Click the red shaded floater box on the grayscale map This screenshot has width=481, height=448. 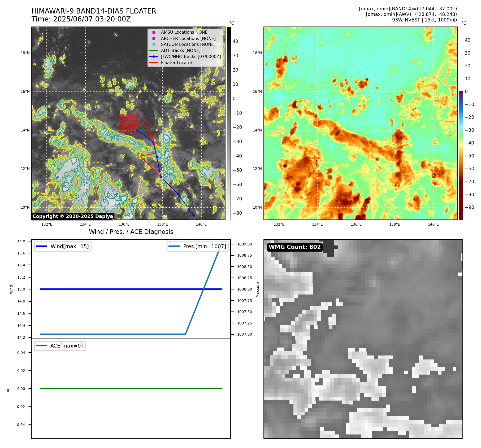tap(128, 123)
